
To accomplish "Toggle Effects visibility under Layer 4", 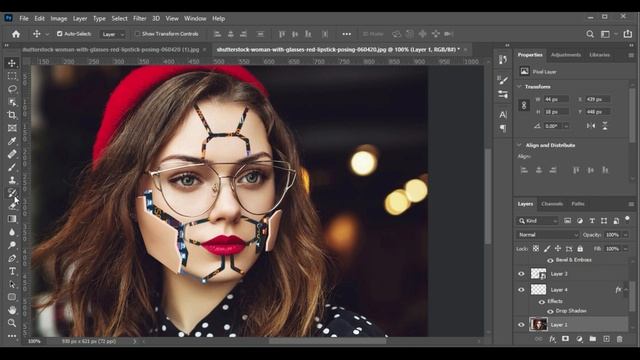I will coord(542,302).
